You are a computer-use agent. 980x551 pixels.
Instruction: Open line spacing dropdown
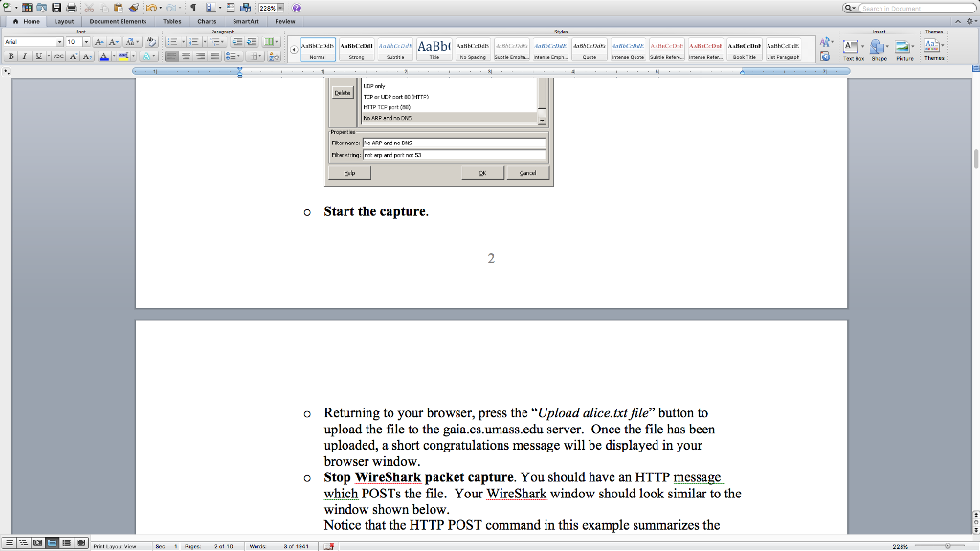pos(234,56)
